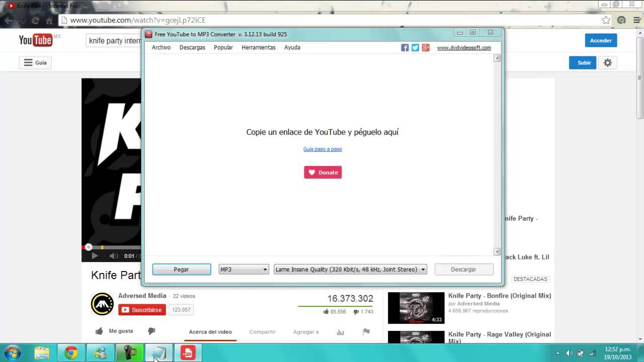Click the heart Donate button
The width and height of the screenshot is (644, 362).
[x=323, y=172]
